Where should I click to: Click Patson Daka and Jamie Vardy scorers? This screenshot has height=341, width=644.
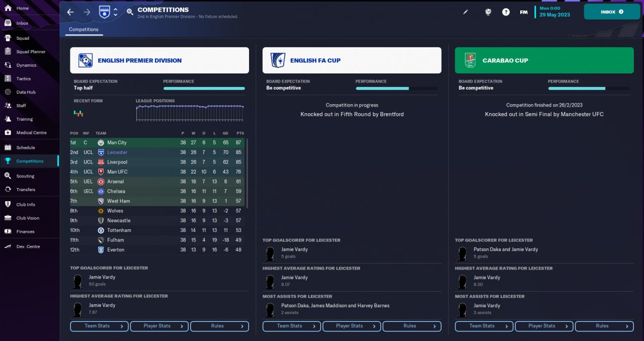tap(506, 249)
